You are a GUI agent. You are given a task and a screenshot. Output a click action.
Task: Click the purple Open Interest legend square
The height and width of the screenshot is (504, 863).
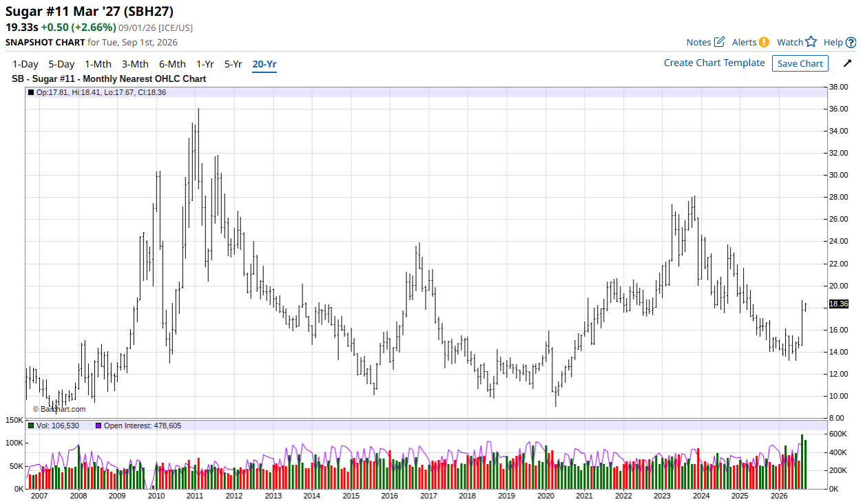pos(98,426)
